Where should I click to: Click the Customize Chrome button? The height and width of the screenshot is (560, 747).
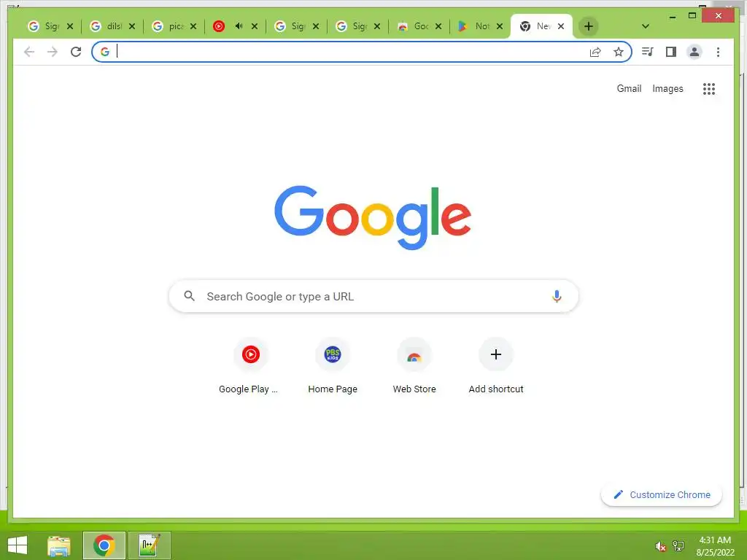click(662, 495)
